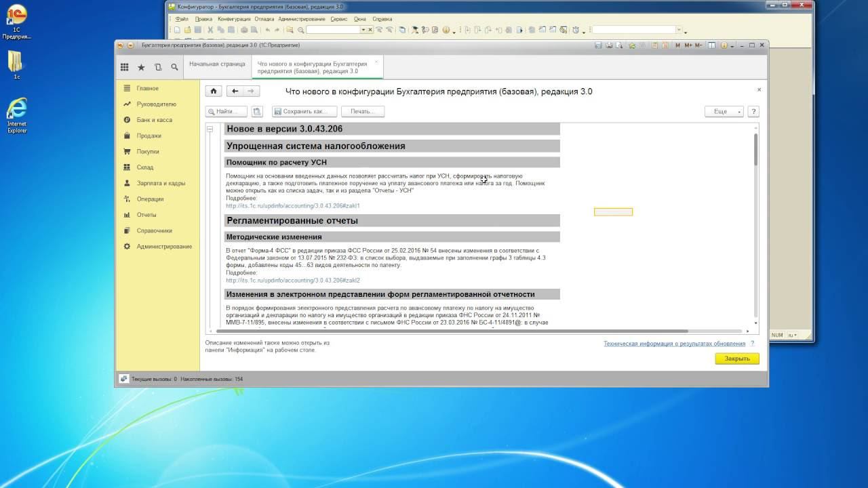This screenshot has height=488, width=868.
Task: Open the Покупки cart icon
Action: pyautogui.click(x=127, y=152)
